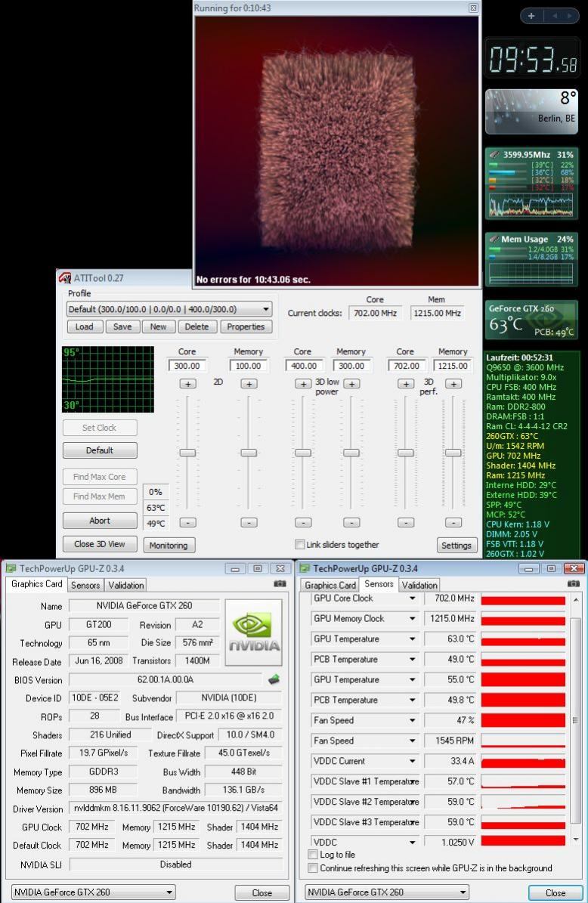Switch to Validation tab in left GPU-Z window

click(125, 585)
